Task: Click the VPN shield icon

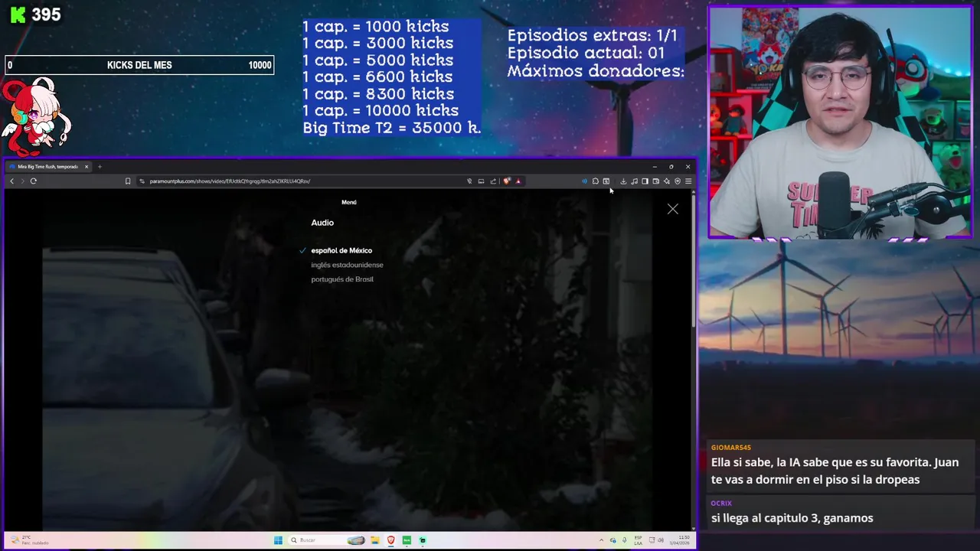Action: pos(677,181)
